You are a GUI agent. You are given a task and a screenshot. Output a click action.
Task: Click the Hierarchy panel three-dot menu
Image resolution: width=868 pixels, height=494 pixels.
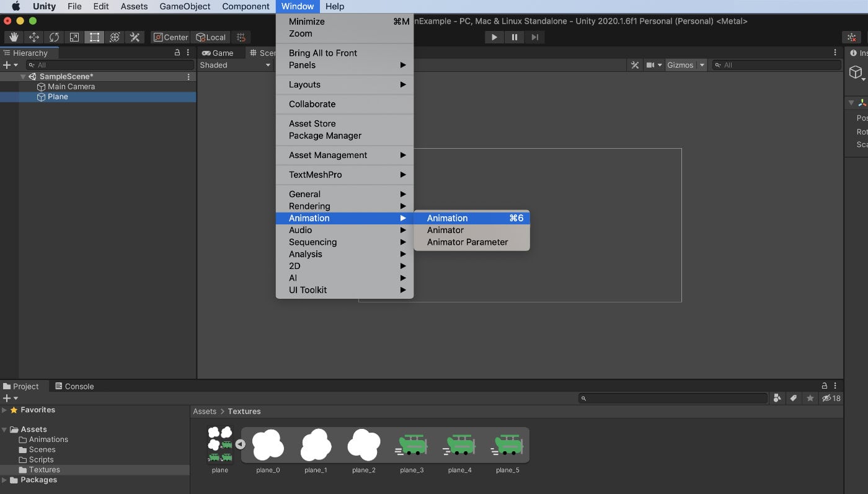[188, 53]
